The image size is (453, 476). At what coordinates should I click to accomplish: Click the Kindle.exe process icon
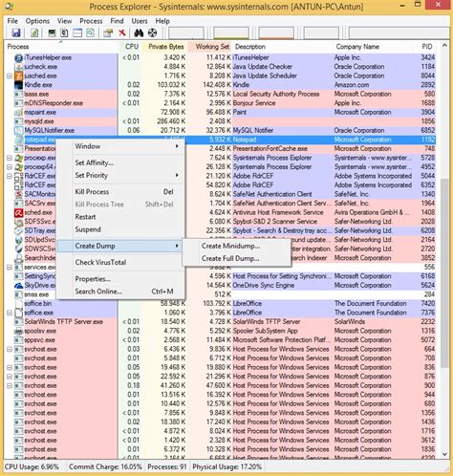19,85
